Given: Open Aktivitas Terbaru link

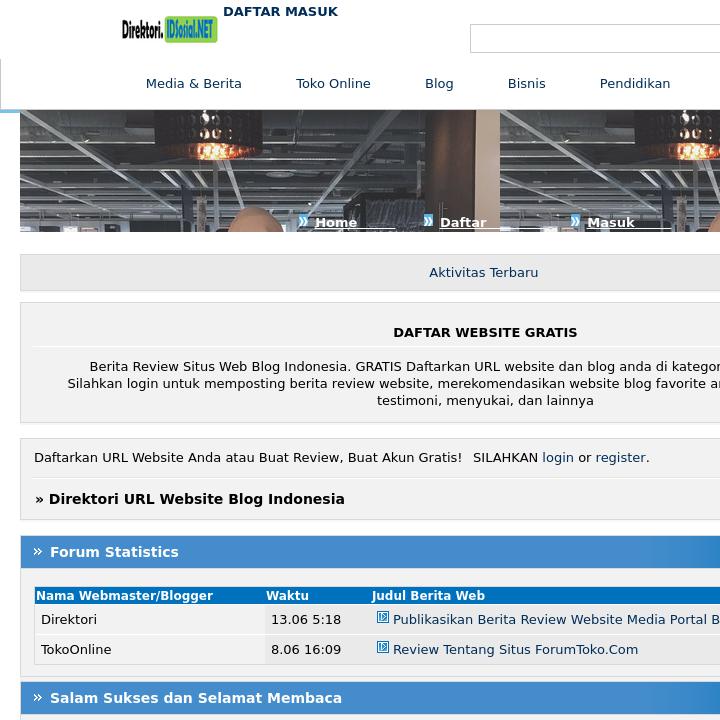Looking at the screenshot, I should coord(483,273).
